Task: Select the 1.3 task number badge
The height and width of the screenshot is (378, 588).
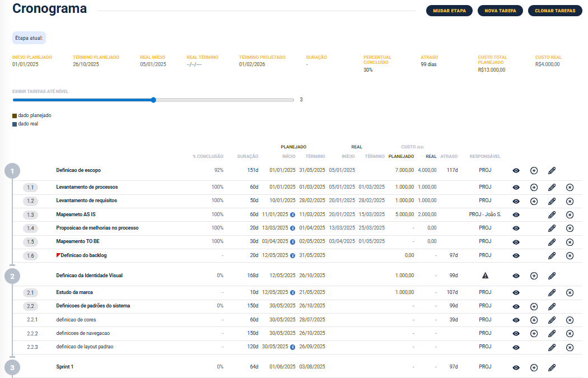Action: [x=31, y=215]
